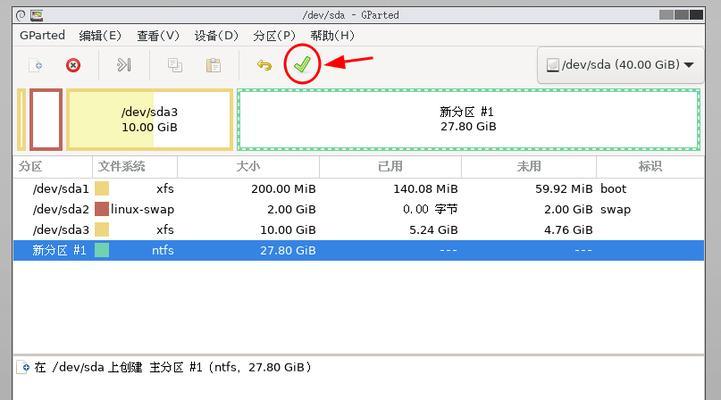Screen dimensions: 721x400
Task: Click the linux-swap filesystem label
Action: coord(142,210)
